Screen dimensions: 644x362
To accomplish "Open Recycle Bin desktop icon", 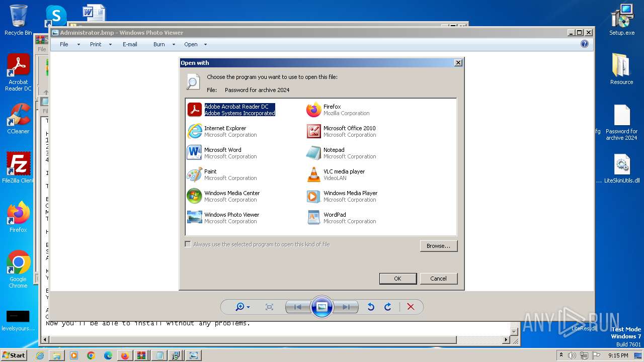I will coord(18,20).
